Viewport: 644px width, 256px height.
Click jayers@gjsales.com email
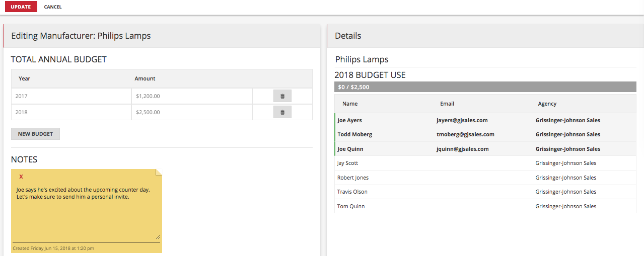click(x=462, y=120)
